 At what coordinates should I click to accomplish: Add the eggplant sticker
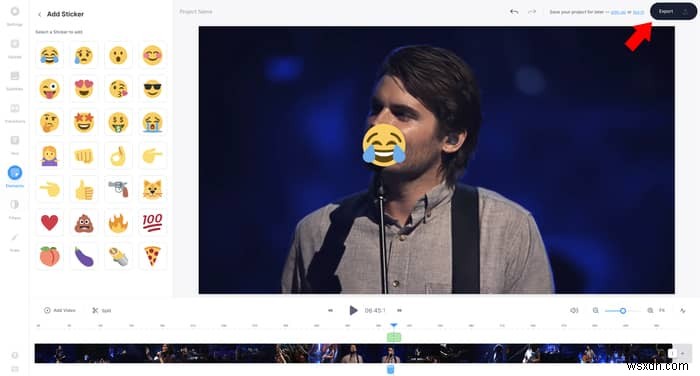(83, 256)
